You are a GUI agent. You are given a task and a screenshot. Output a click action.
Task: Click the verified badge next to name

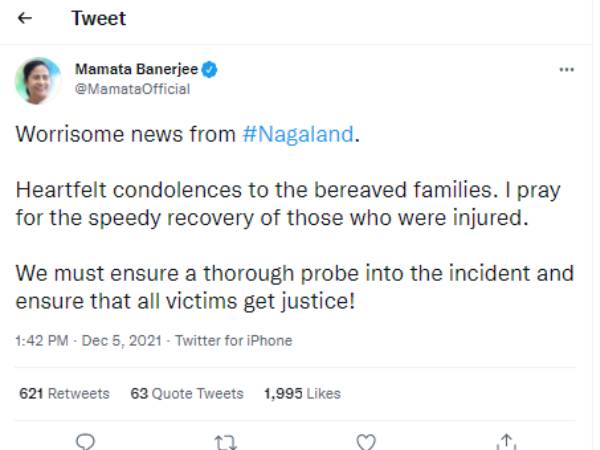(x=212, y=70)
